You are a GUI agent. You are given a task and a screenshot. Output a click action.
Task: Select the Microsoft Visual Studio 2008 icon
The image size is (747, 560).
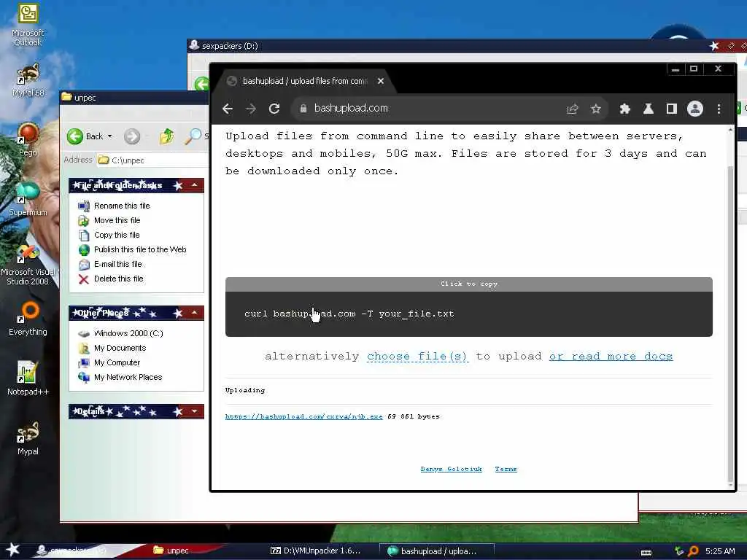pos(28,265)
